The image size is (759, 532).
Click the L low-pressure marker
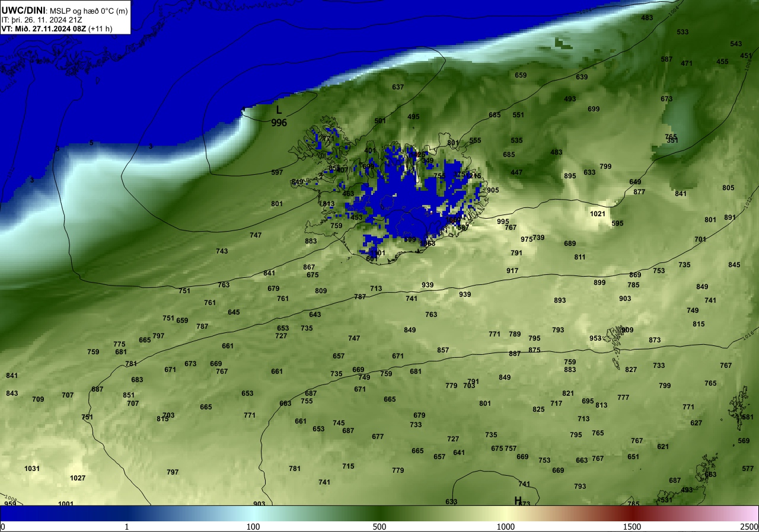pos(279,110)
